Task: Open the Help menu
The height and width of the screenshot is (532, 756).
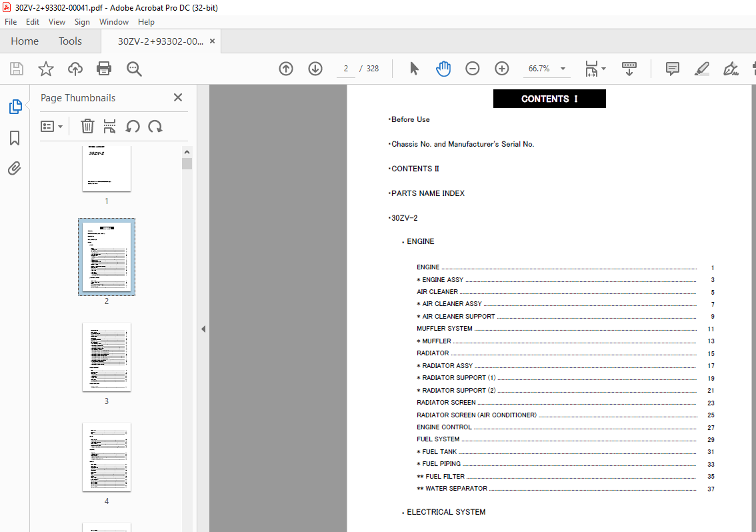Action: [x=146, y=22]
